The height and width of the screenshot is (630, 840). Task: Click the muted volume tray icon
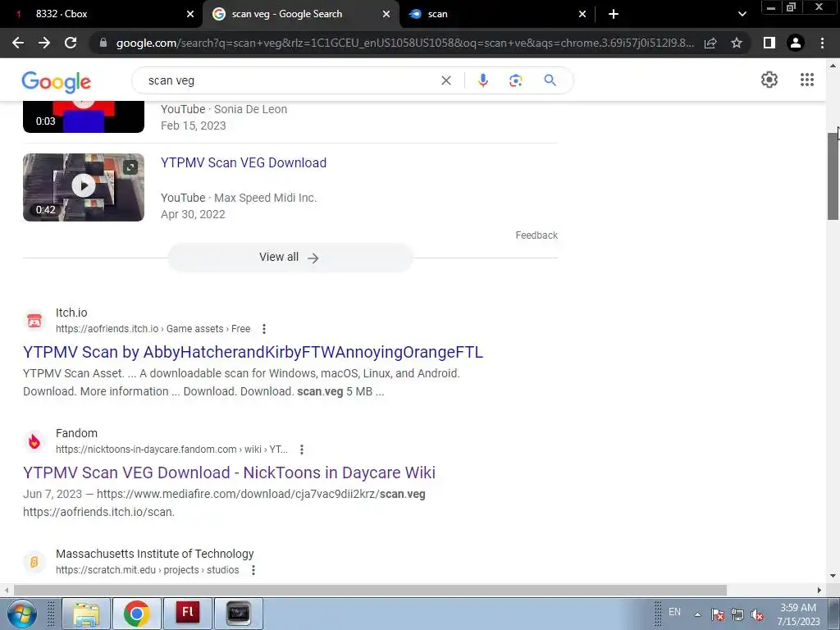click(x=757, y=614)
